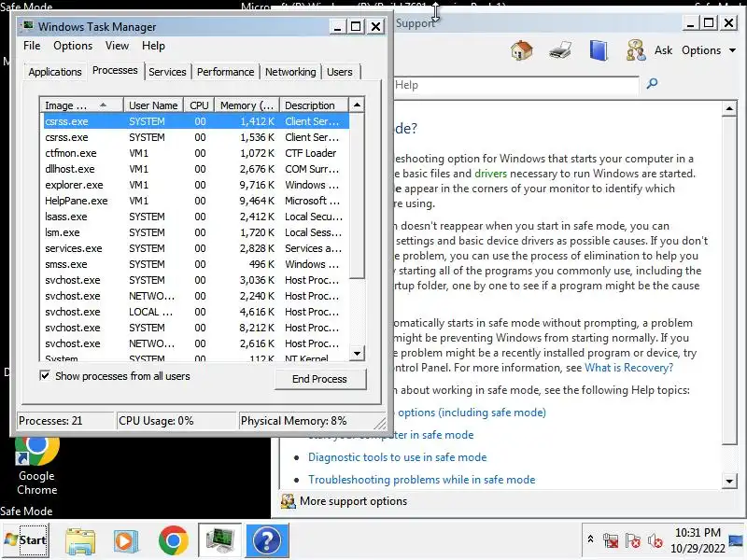Image resolution: width=747 pixels, height=560 pixels.
Task: Select the HelpPane.exe process row
Action: (194, 201)
